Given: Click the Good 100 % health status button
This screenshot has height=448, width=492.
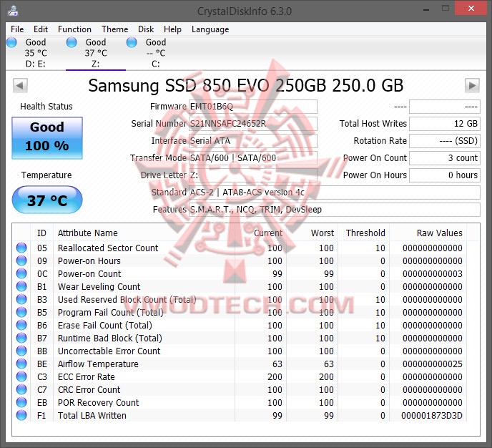Looking at the screenshot, I should pos(47,138).
